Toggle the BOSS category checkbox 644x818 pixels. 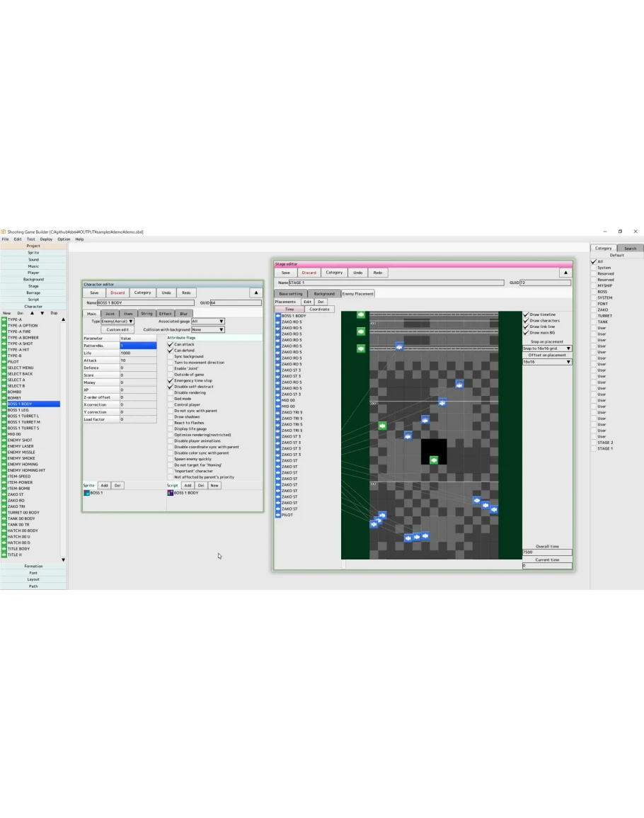coord(593,292)
